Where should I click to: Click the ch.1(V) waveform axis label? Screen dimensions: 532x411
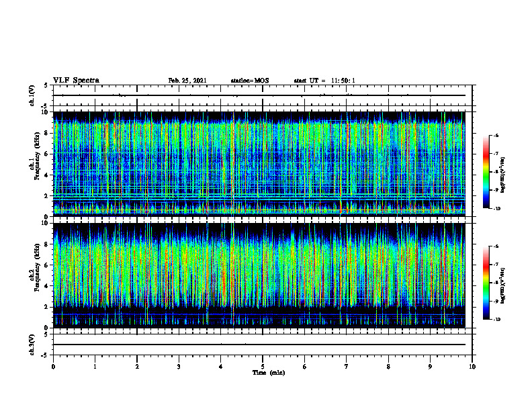[x=32, y=95]
